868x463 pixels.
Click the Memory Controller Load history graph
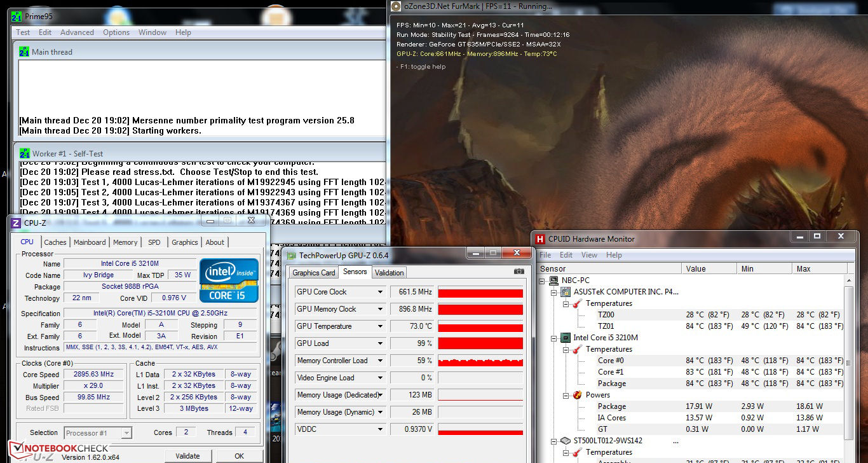(480, 361)
